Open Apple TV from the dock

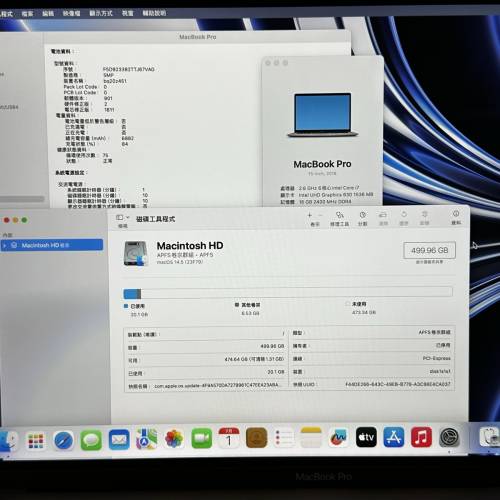pos(366,437)
